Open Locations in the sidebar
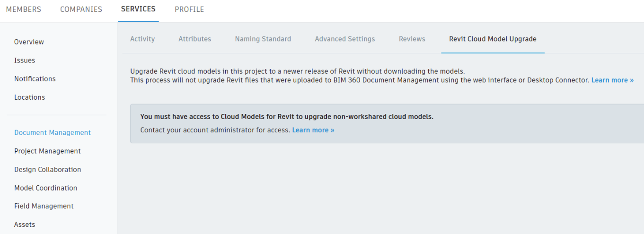 click(x=29, y=97)
